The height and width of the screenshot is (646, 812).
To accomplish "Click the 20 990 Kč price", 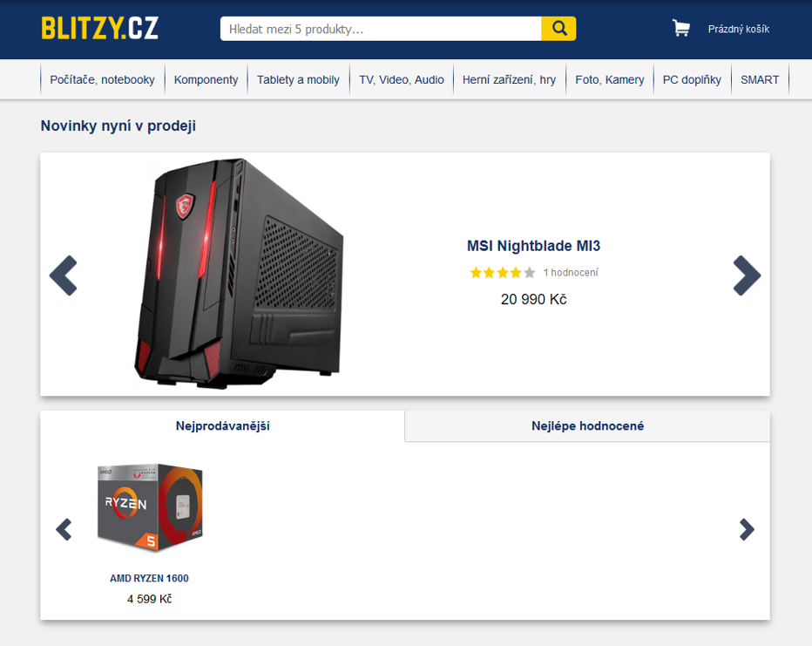I will click(x=533, y=299).
